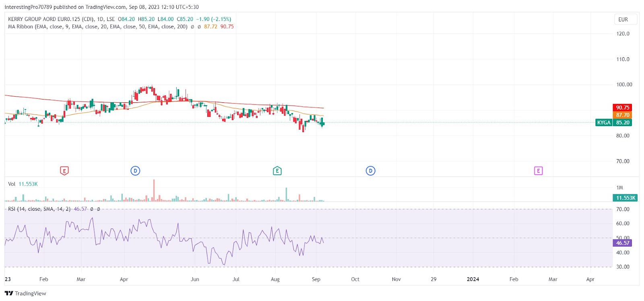Click the 120.0 price axis label
644x301 pixels.
click(623, 34)
